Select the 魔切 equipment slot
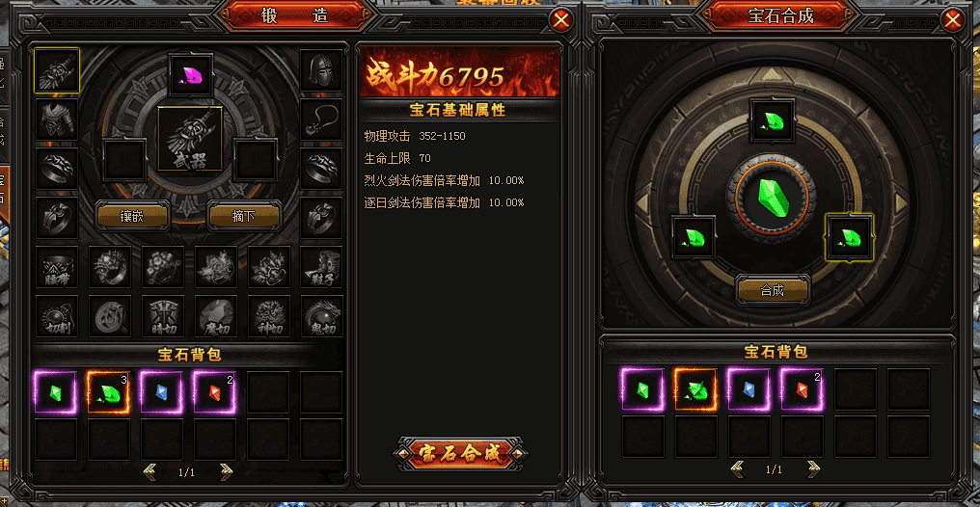 coord(216,316)
